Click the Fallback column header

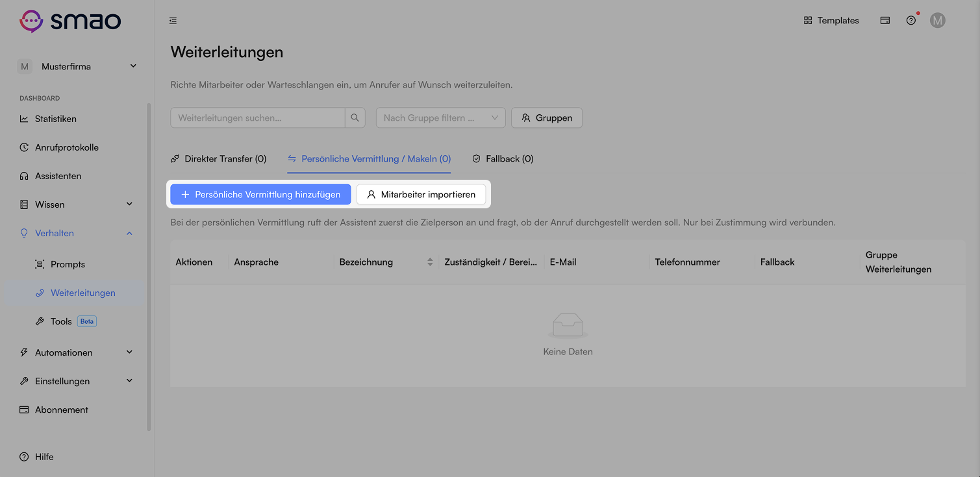[777, 262]
